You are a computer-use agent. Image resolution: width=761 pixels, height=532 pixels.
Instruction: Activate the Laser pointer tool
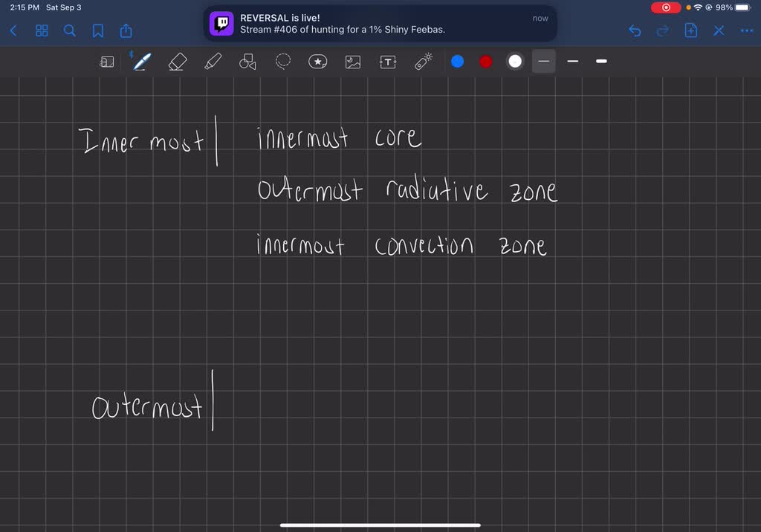tap(424, 62)
